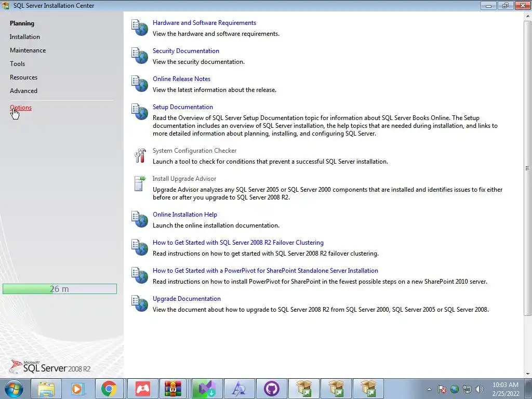Click the System Configuration Checker tools icon

(x=140, y=155)
